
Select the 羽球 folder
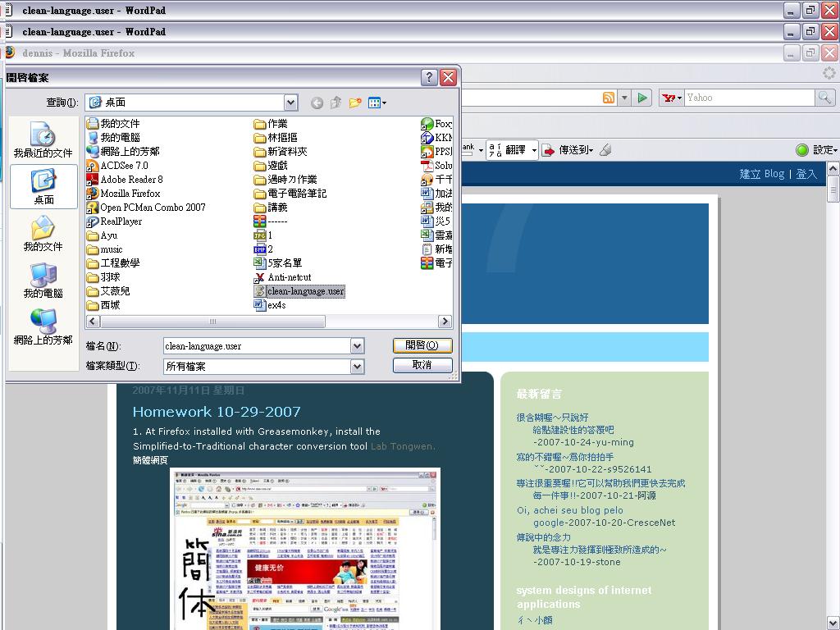[x=103, y=277]
